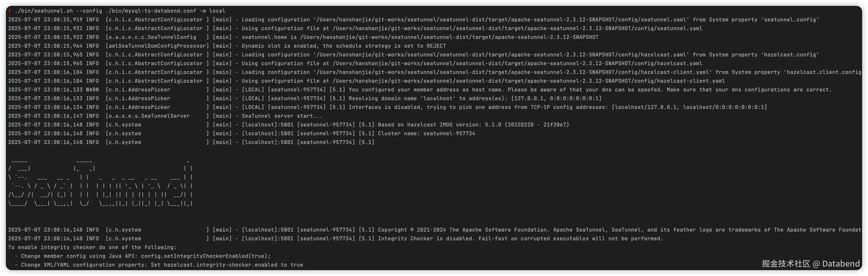This screenshot has width=868, height=276.
Task: Click the Hazelcast IMDG version line
Action: (288, 125)
